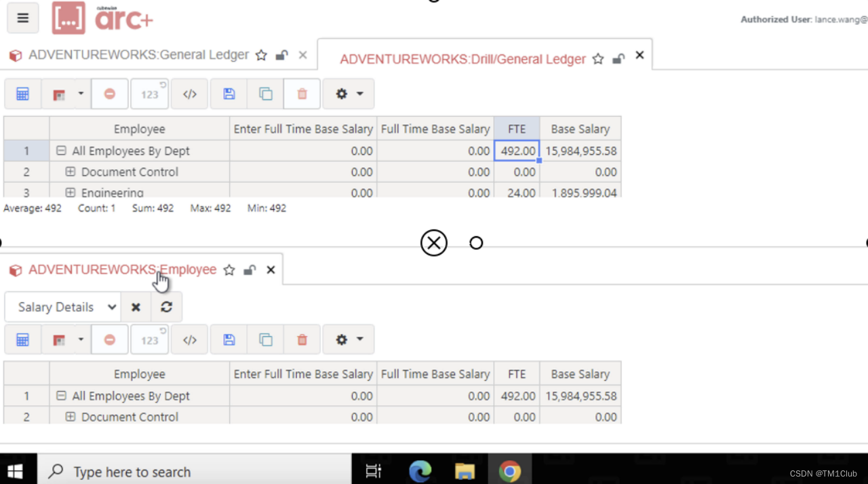Select row number 2 in upper grid
Viewport: 868px width, 484px height.
[26, 172]
